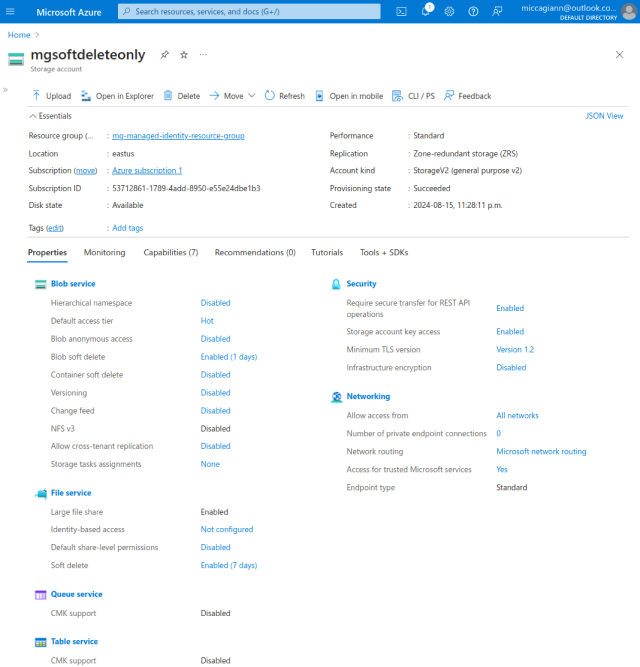Screen dimensions: 640x667
Task: Click Storage tasks assignments None
Action: click(210, 464)
